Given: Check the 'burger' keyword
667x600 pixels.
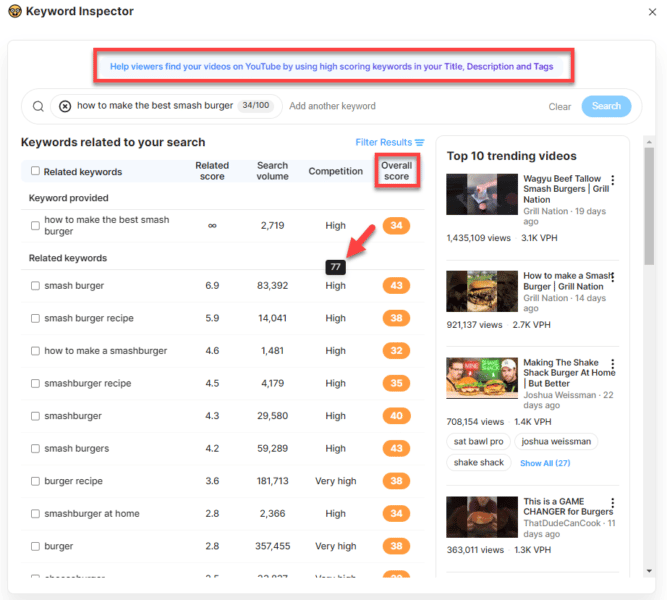Looking at the screenshot, I should [x=35, y=546].
